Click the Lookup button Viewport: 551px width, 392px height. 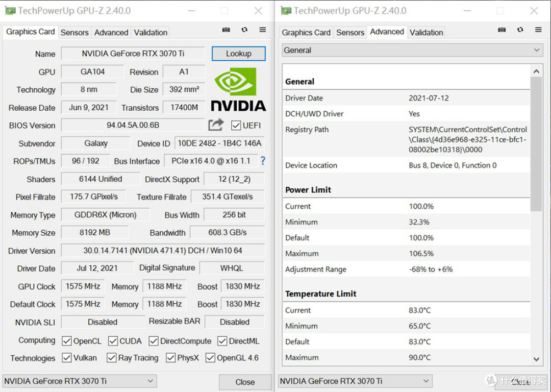pos(238,53)
